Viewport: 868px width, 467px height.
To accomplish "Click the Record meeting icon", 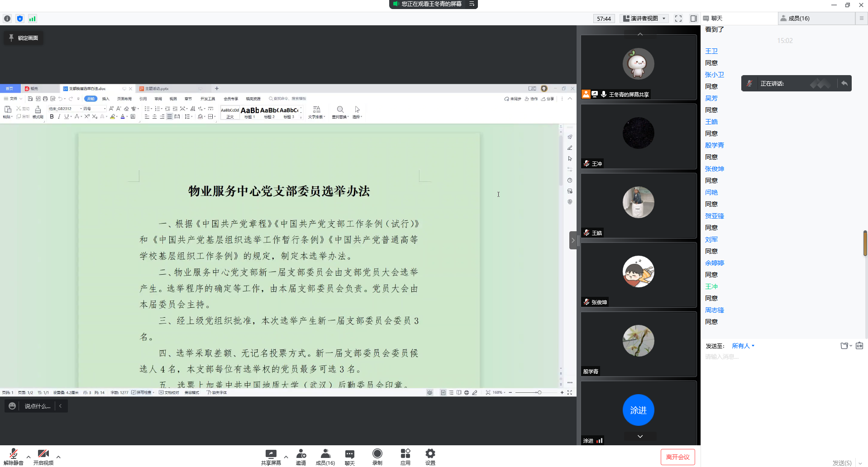I will [x=377, y=454].
